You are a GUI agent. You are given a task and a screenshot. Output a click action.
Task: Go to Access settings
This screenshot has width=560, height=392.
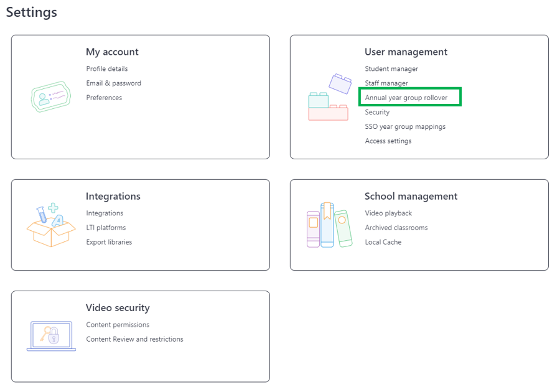point(388,141)
